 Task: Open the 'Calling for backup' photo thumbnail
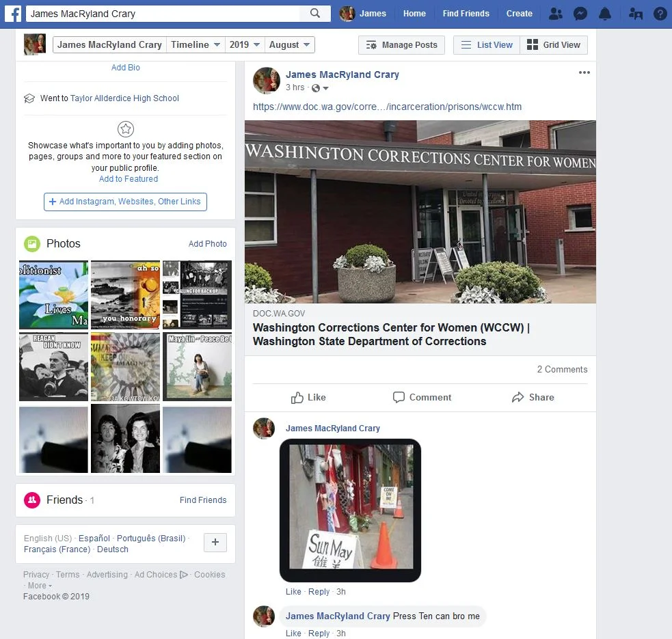point(197,295)
